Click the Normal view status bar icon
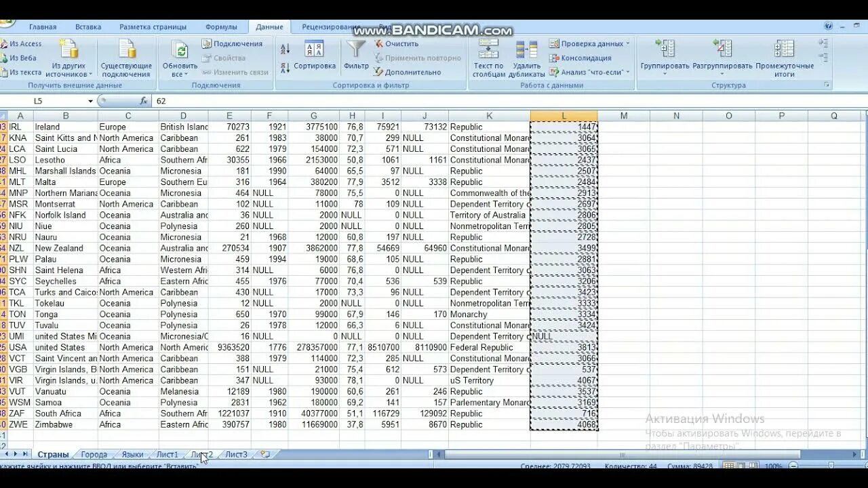Image resolution: width=868 pixels, height=488 pixels. tap(729, 466)
